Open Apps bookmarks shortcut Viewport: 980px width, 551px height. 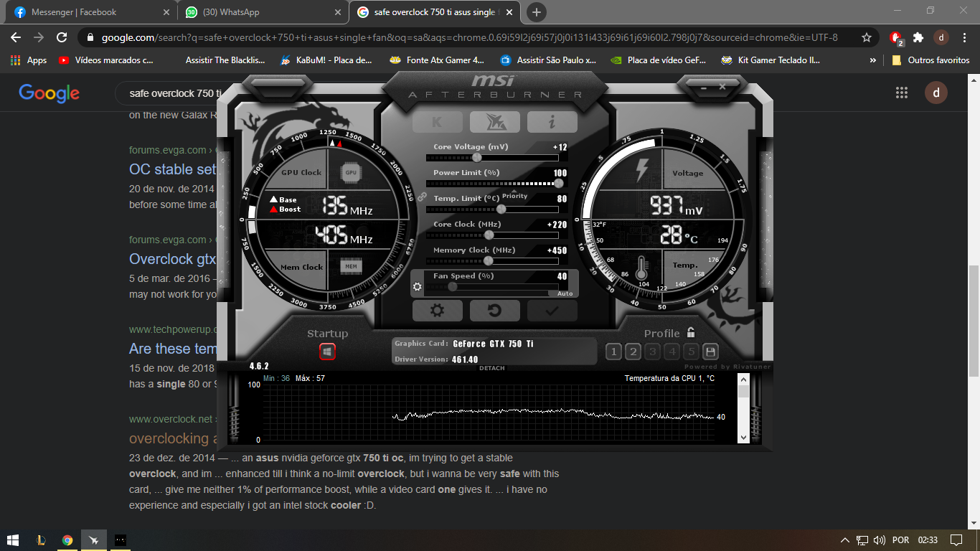coord(29,60)
